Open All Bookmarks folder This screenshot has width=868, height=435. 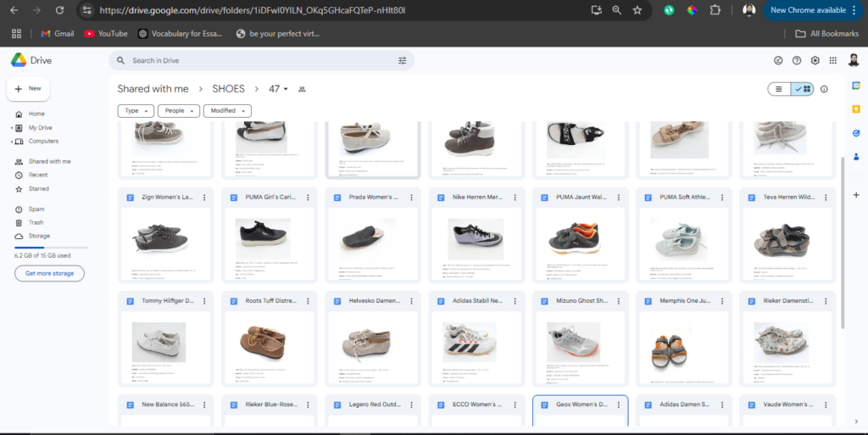pos(827,34)
